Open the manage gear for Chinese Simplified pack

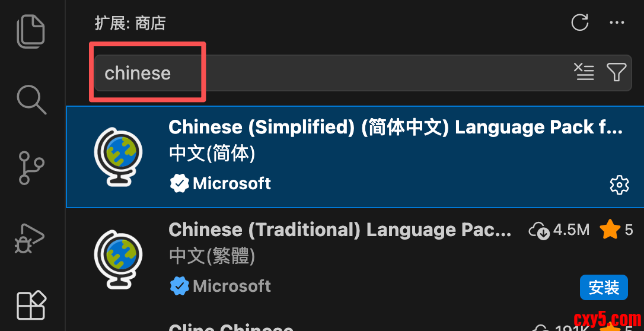coord(619,185)
